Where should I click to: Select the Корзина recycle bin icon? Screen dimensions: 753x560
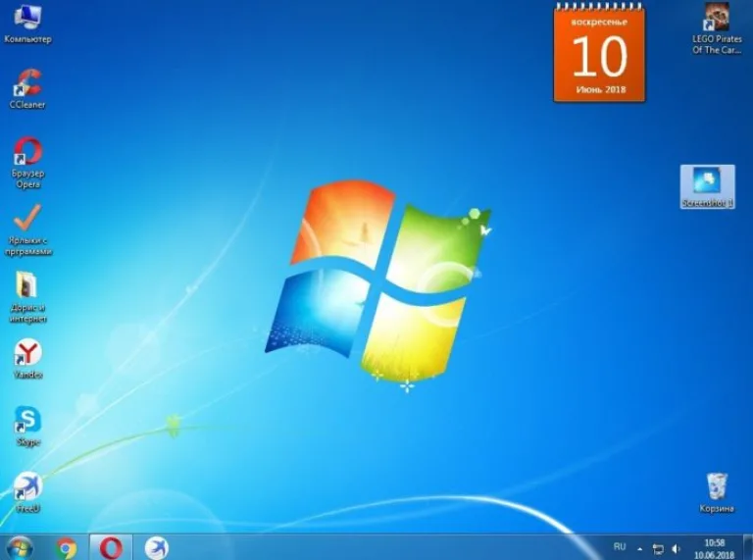[717, 492]
